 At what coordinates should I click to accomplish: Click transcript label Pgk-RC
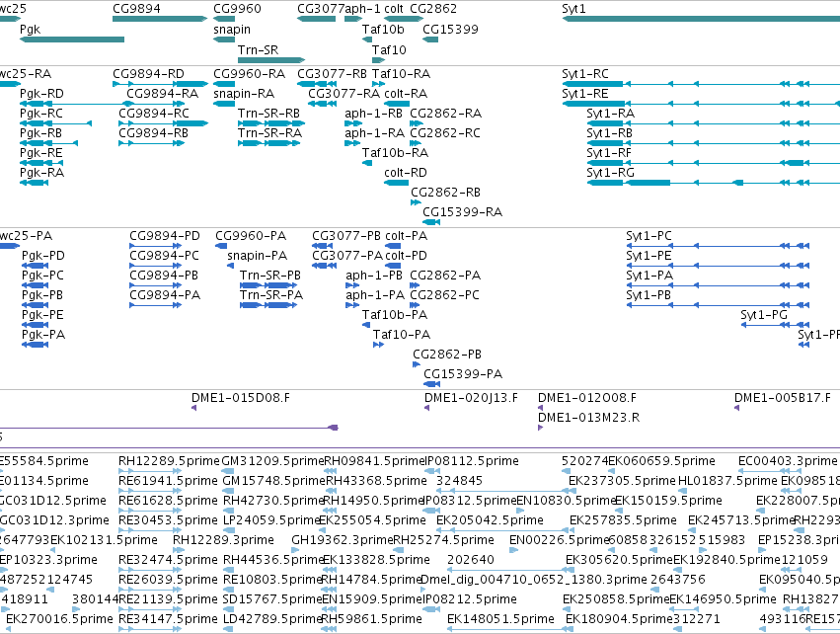point(40,114)
